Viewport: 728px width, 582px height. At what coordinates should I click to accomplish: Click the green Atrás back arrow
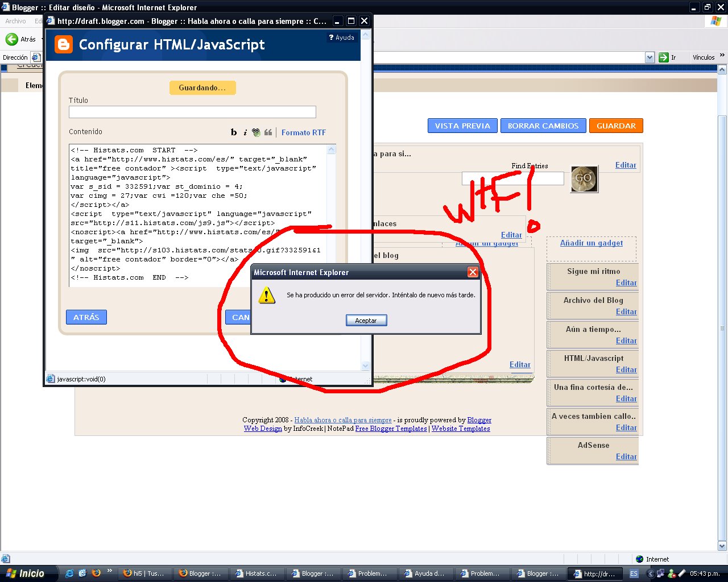12,39
